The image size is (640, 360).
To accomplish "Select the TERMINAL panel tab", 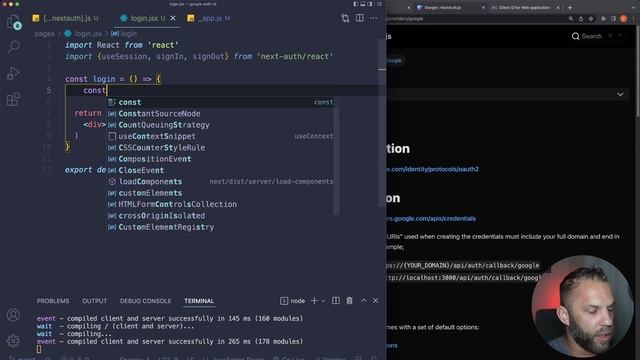I will [199, 301].
